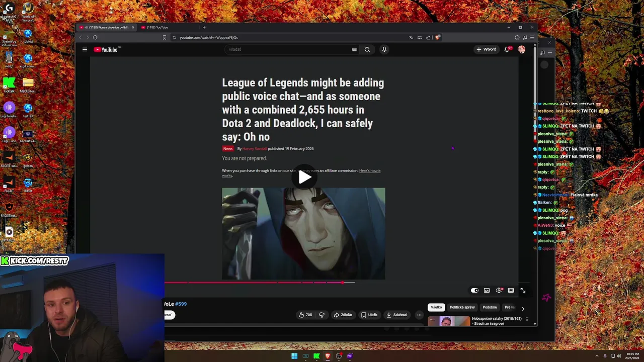This screenshot has height=362, width=644.
Task: Open the video player settings gear
Action: click(499, 290)
